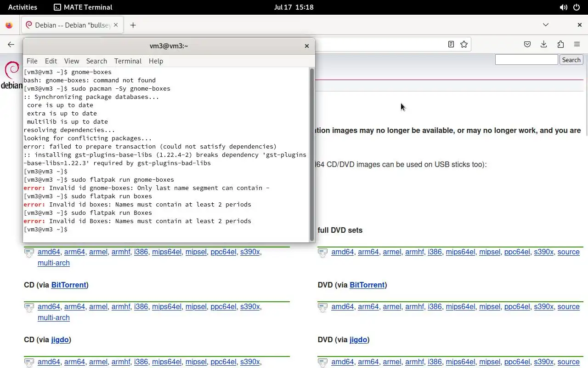Open the Search menu in MATE Terminal

coord(96,61)
